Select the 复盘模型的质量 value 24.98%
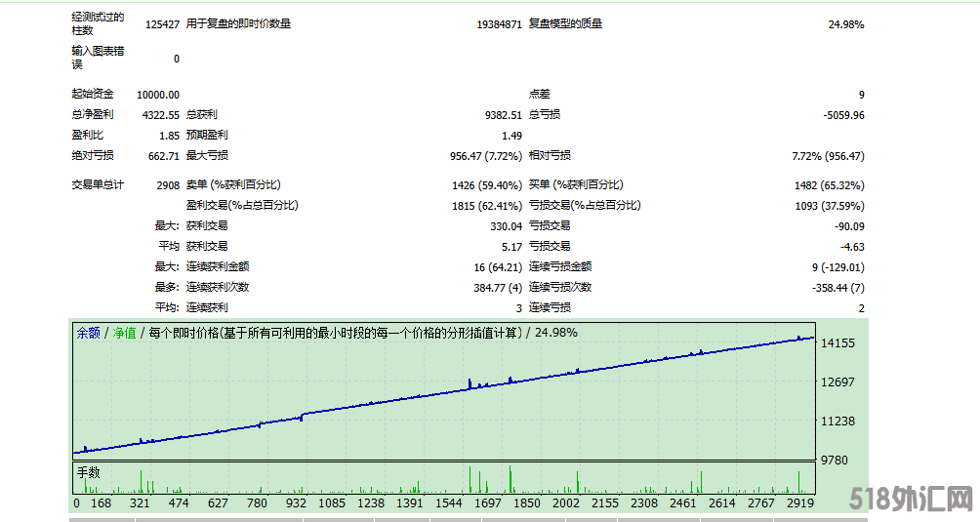 pyautogui.click(x=845, y=23)
